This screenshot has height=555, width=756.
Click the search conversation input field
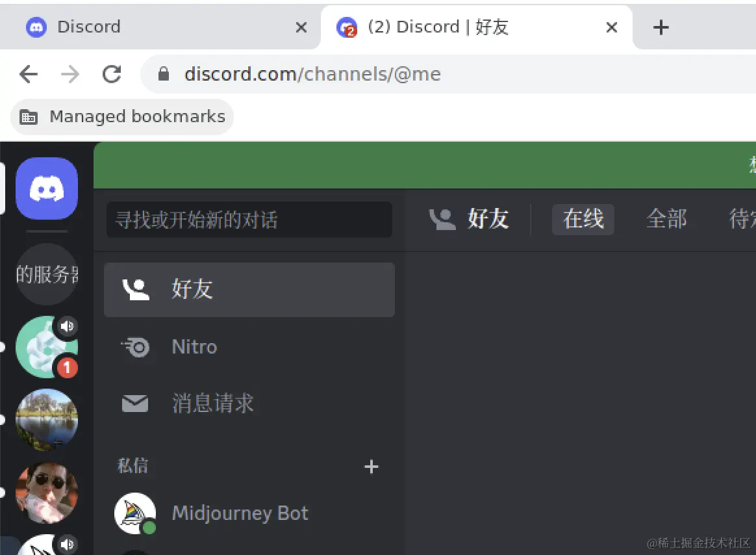(x=249, y=220)
